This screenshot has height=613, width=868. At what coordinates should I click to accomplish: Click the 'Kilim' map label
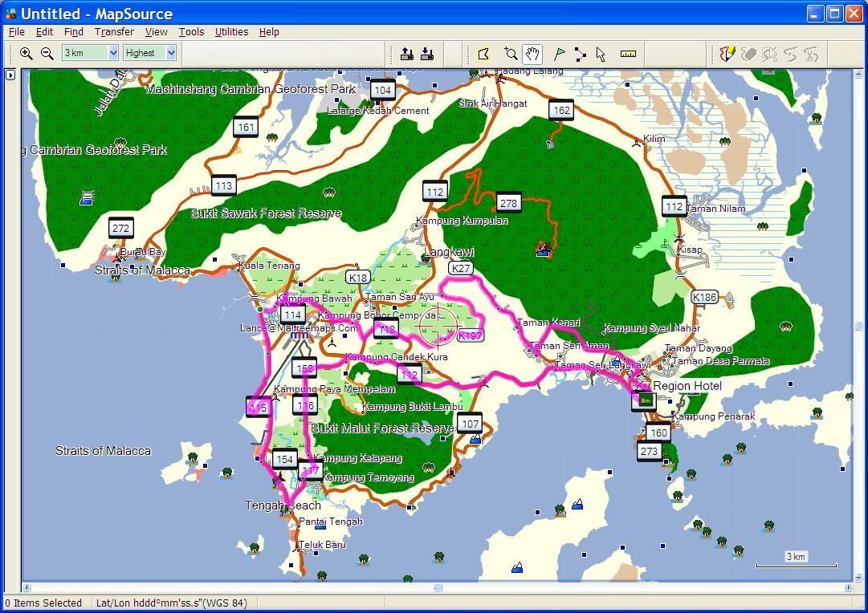pyautogui.click(x=654, y=139)
